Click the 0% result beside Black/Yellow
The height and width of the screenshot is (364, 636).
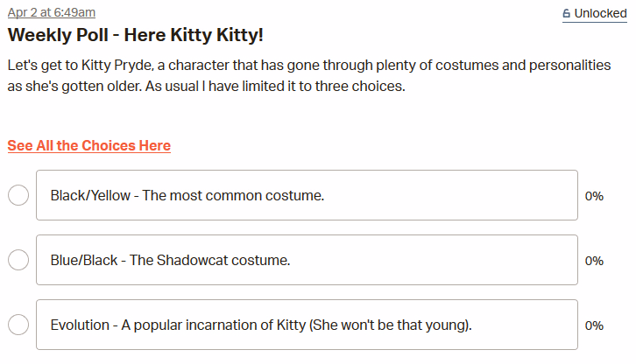coord(594,196)
